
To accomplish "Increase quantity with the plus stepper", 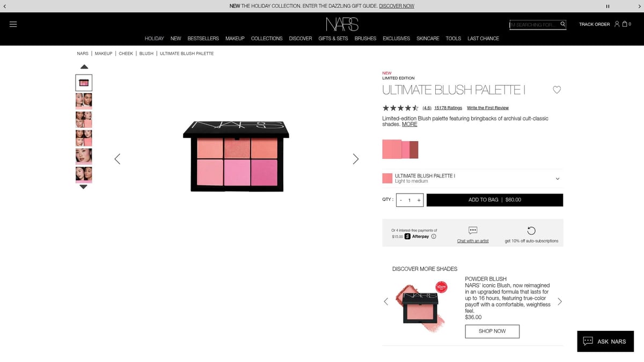I will coord(419,200).
